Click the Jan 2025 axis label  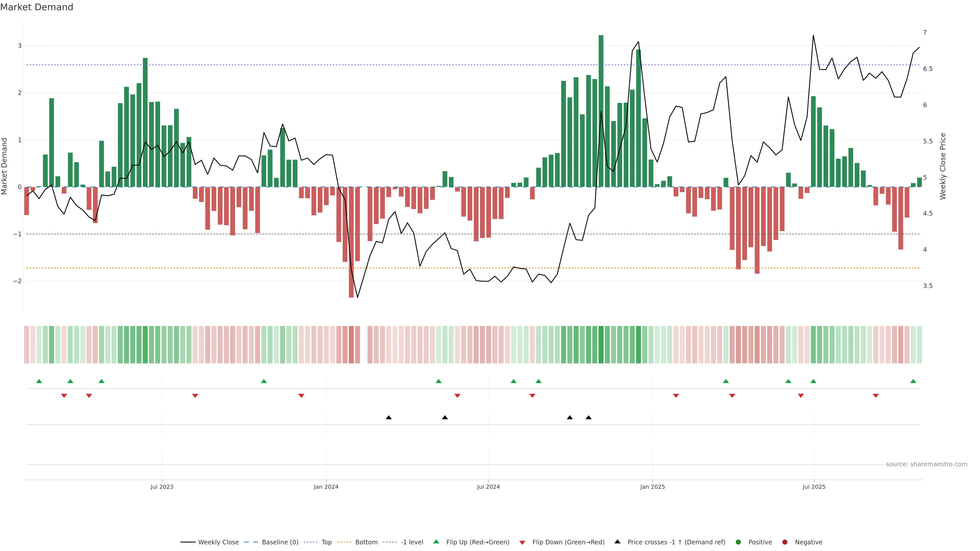653,487
